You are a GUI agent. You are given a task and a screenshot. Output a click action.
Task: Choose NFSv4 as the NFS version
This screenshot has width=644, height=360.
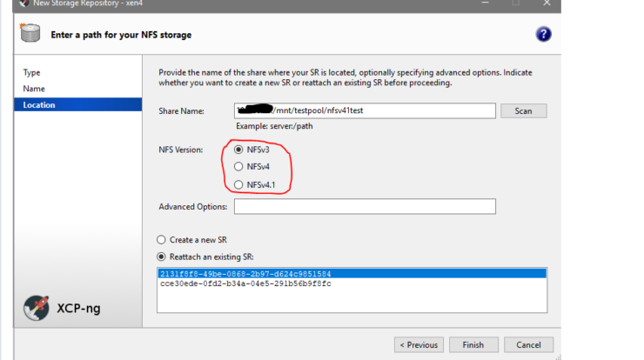click(239, 167)
